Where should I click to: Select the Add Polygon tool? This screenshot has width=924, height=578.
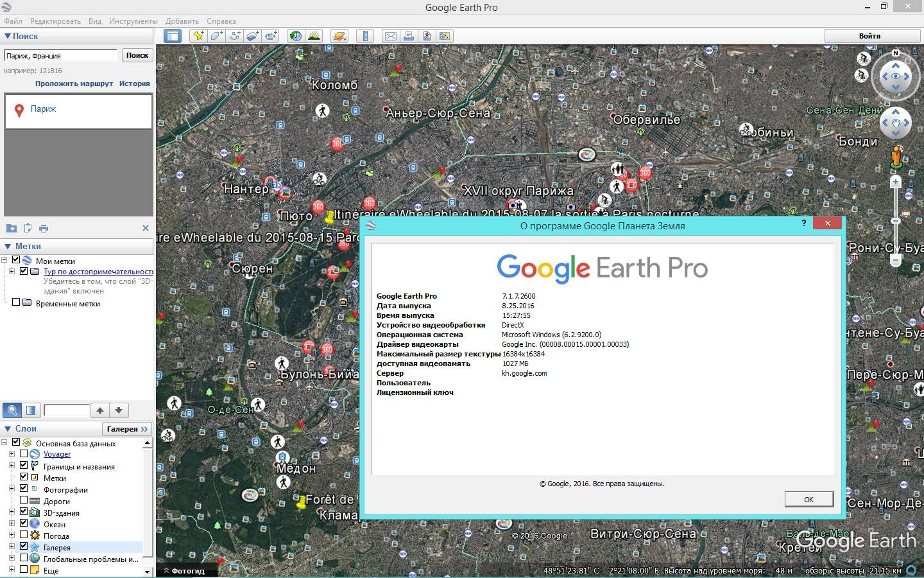216,36
